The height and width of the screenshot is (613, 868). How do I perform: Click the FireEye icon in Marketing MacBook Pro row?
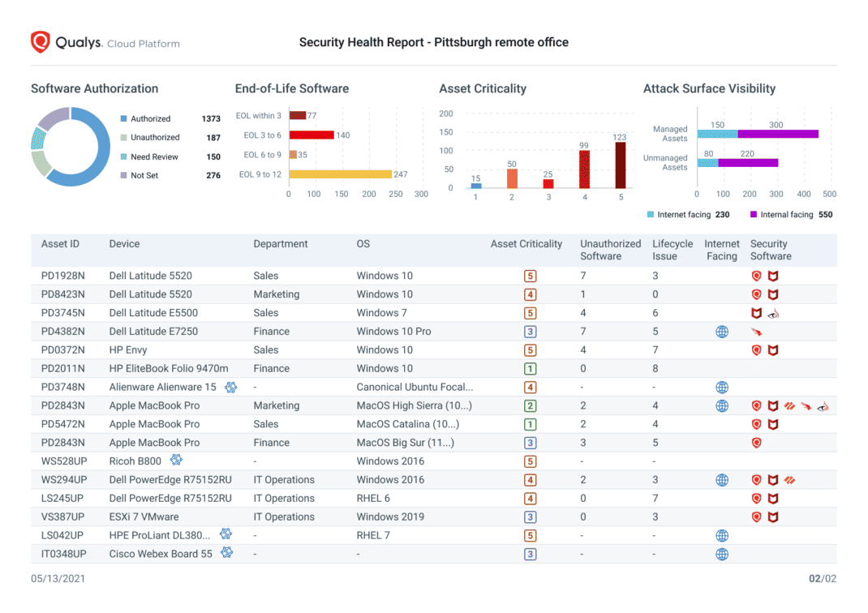pos(823,407)
